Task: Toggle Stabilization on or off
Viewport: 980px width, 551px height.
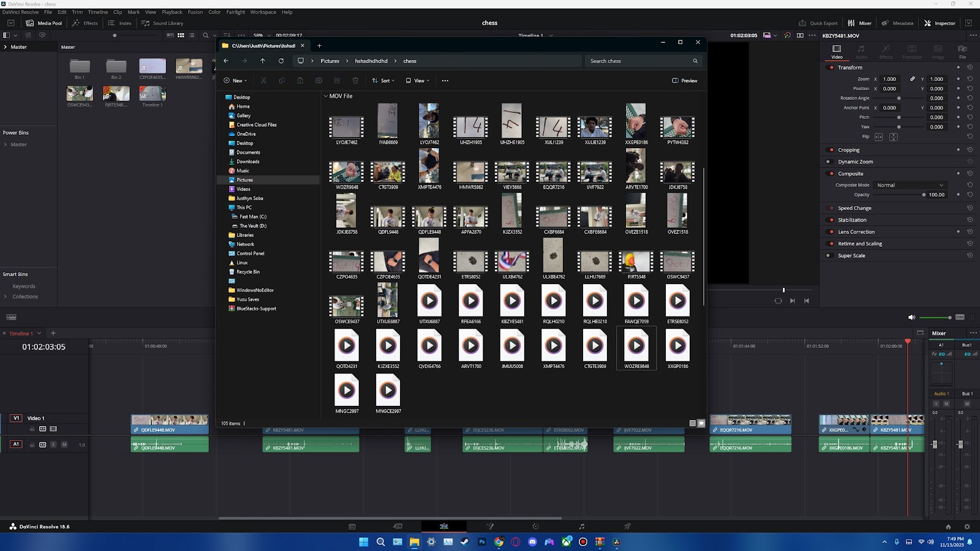Action: 831,220
